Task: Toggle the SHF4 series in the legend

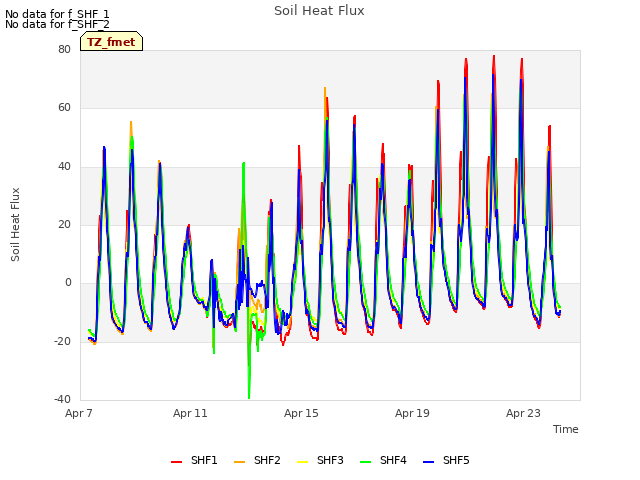Action: pos(383,460)
